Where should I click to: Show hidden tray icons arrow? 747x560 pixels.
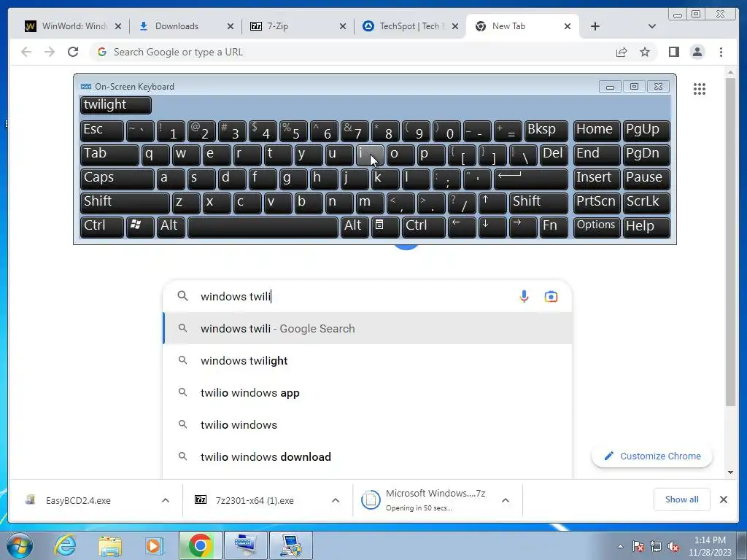click(x=620, y=546)
